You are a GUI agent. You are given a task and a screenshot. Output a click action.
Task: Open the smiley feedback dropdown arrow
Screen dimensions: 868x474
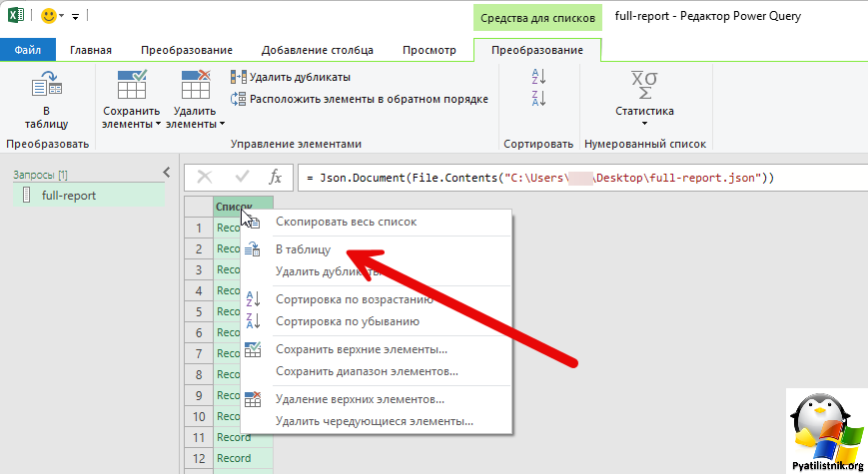62,17
